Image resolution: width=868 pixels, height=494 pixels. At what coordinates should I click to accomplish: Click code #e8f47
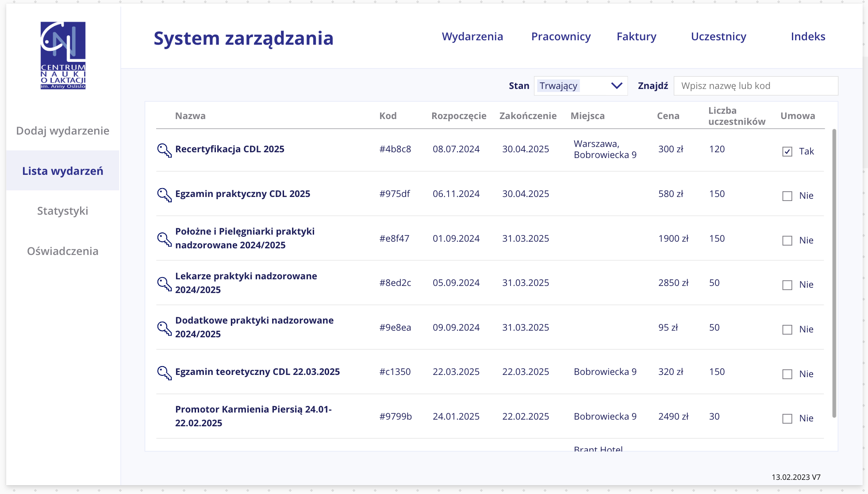[x=394, y=239]
